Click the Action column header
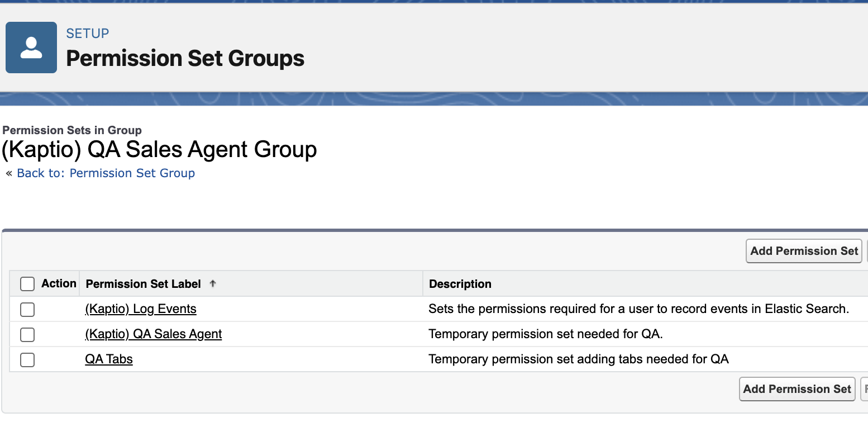 coord(59,283)
